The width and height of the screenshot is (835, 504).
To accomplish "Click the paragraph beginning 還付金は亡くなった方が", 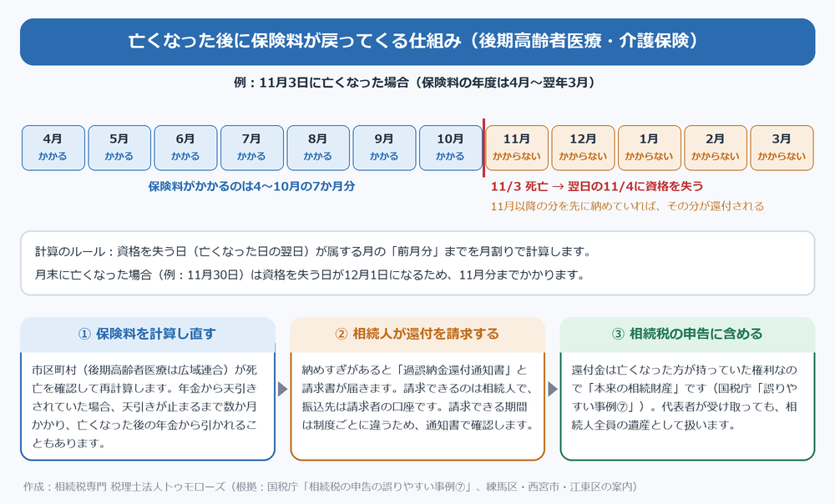I will [685, 397].
